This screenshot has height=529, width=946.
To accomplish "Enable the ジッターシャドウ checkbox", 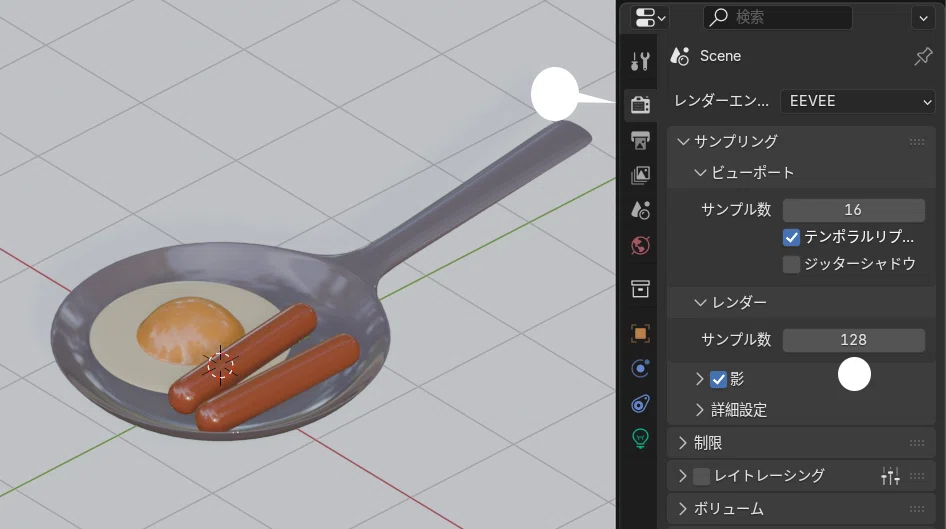I will tap(791, 264).
